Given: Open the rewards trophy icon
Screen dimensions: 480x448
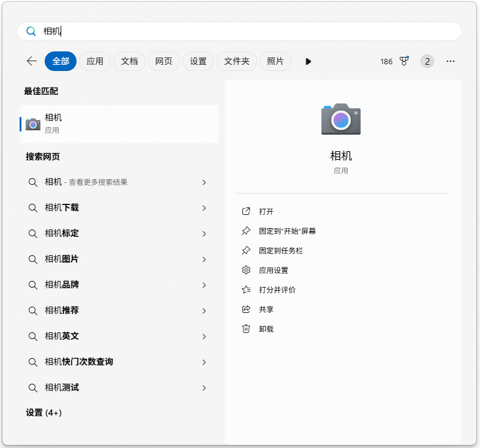Looking at the screenshot, I should pos(404,61).
